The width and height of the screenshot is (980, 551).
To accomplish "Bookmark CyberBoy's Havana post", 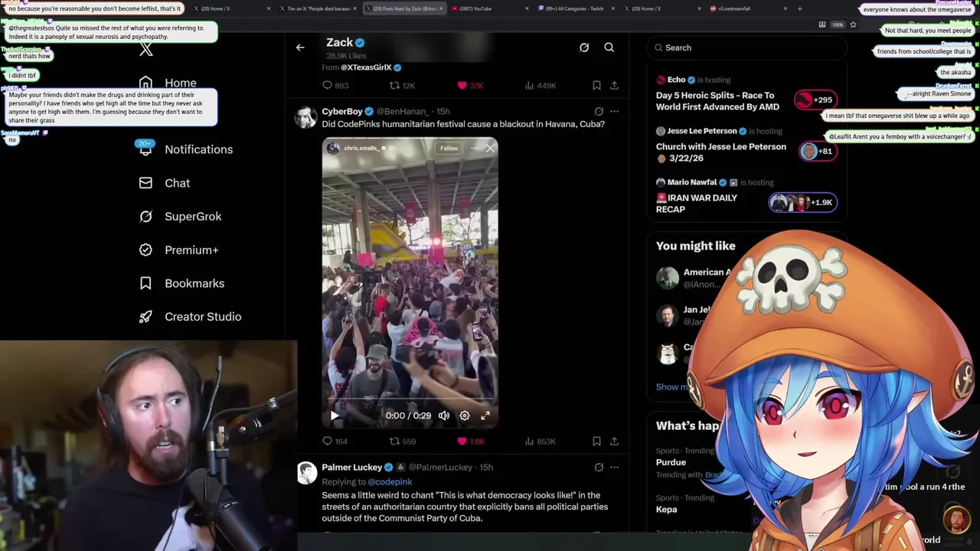I will click(596, 441).
